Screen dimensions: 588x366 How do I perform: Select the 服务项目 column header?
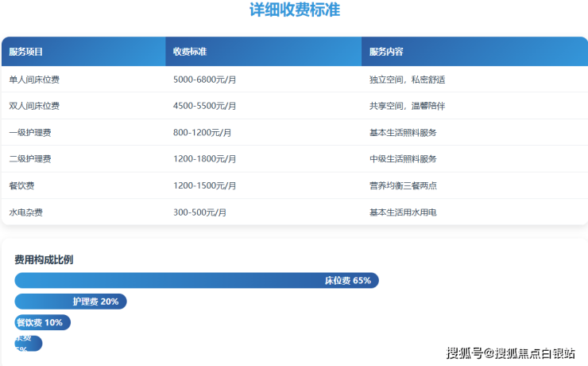pyautogui.click(x=26, y=52)
